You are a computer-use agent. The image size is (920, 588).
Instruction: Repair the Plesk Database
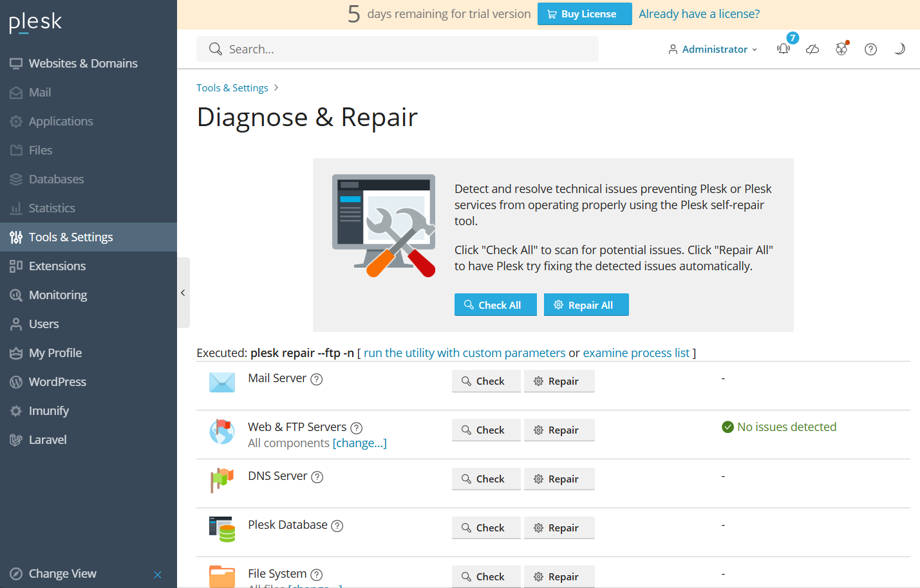tap(559, 528)
